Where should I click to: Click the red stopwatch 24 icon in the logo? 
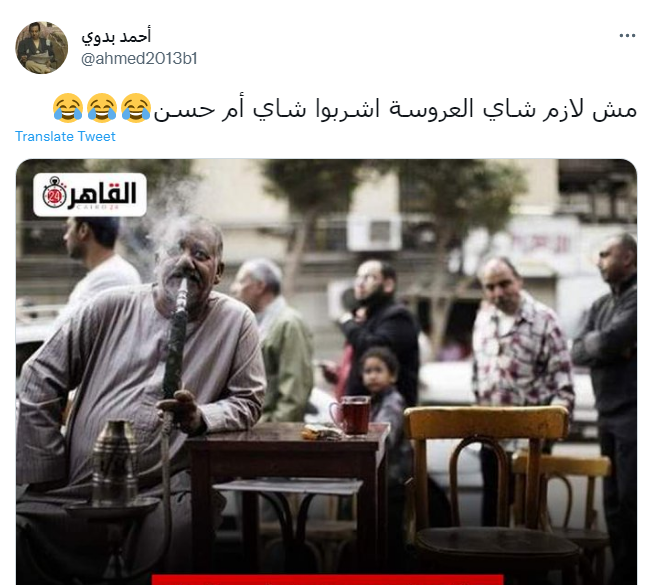[54, 194]
